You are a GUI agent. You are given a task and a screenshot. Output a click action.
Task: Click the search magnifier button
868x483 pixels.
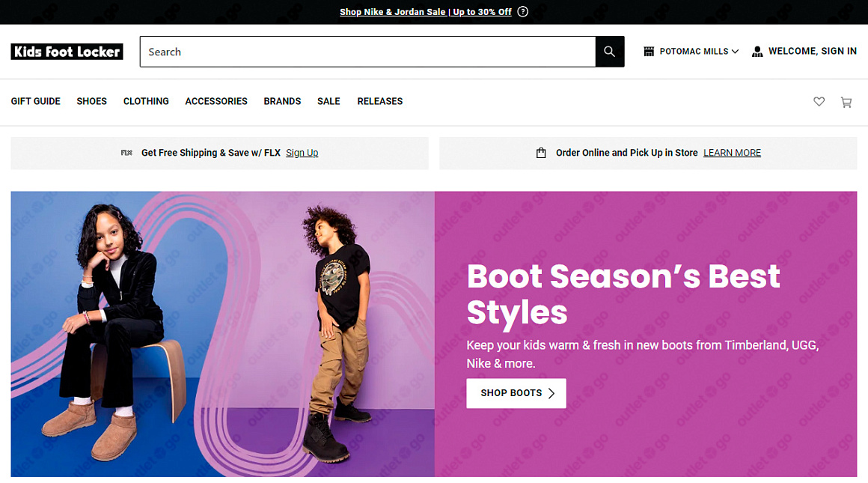pyautogui.click(x=610, y=52)
